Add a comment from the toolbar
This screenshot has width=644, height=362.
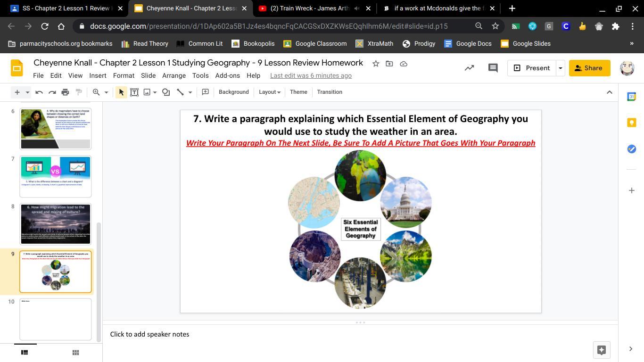(x=205, y=92)
